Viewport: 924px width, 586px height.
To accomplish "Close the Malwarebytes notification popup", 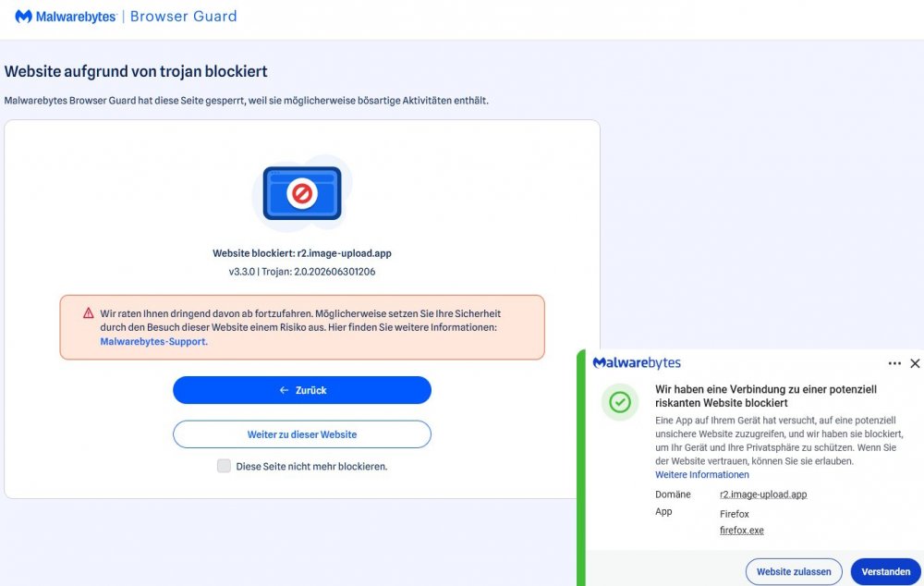I will pyautogui.click(x=915, y=363).
